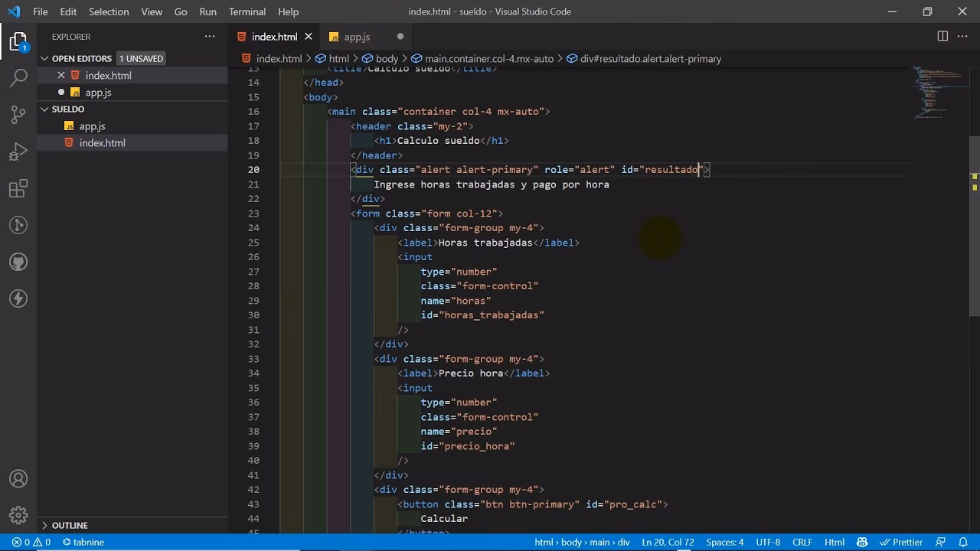This screenshot has height=551, width=980.
Task: Open Run and Debug view
Action: coord(18,152)
